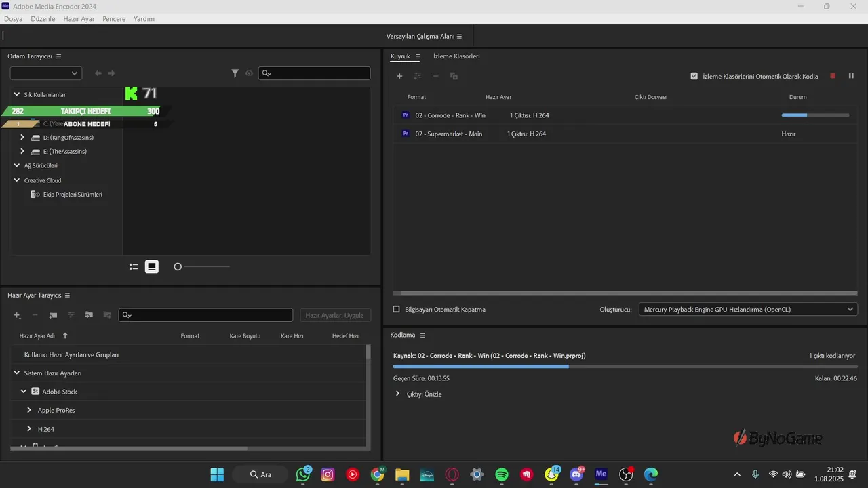Click the D: drive icon
The image size is (868, 488).
tap(35, 138)
